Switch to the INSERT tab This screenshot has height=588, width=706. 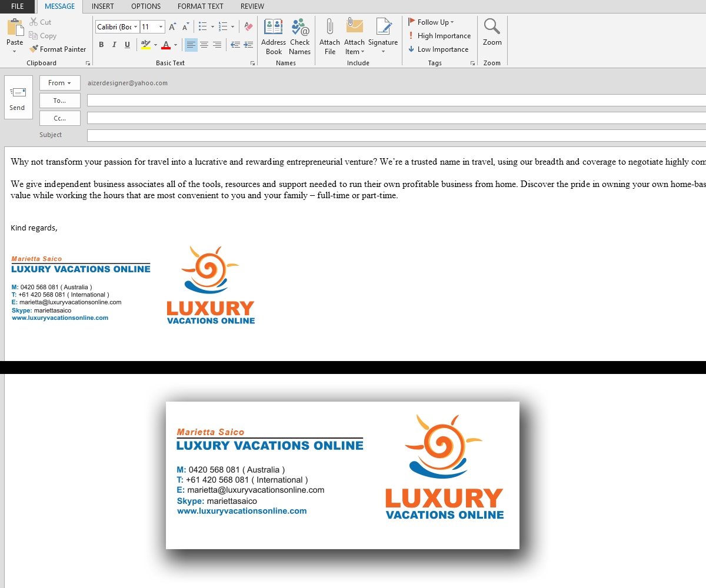tap(103, 6)
